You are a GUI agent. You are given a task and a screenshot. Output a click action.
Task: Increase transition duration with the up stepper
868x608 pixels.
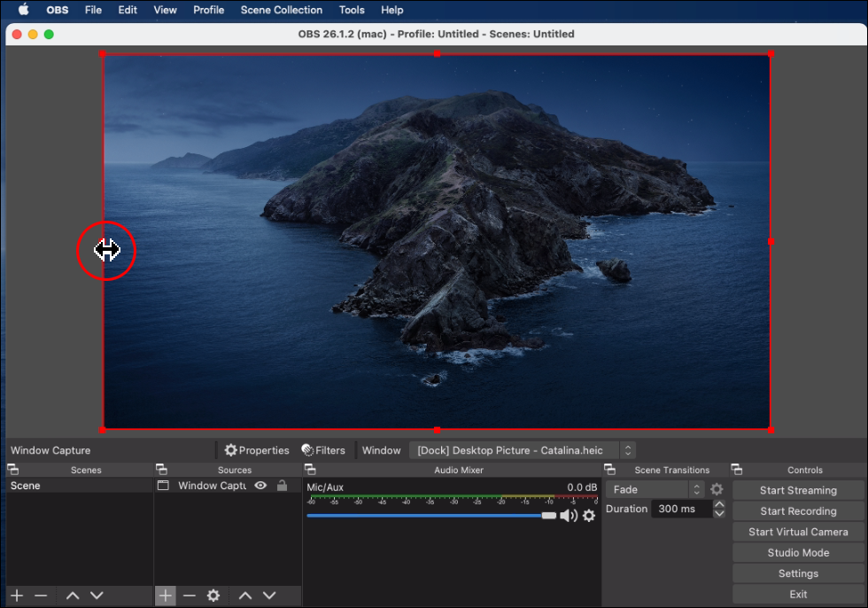[719, 504]
